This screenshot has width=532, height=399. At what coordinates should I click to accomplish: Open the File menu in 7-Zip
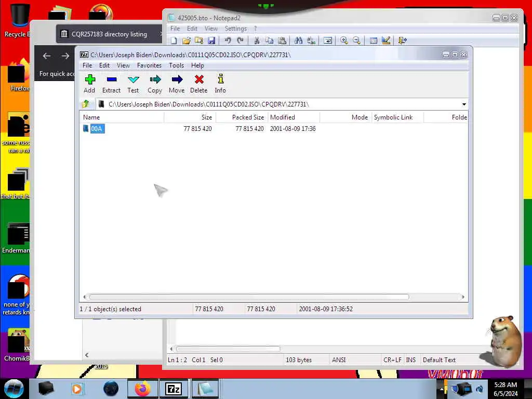[x=87, y=65]
